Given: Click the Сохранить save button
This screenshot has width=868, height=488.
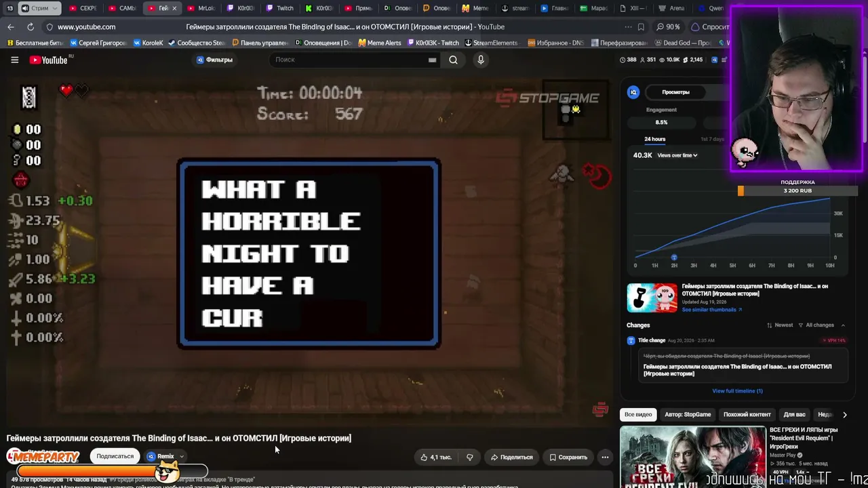Looking at the screenshot, I should pyautogui.click(x=568, y=457).
